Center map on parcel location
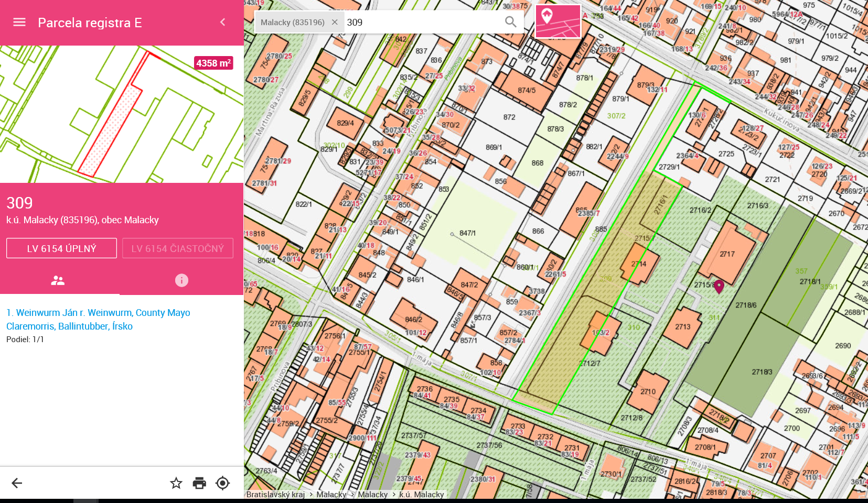 point(223,483)
